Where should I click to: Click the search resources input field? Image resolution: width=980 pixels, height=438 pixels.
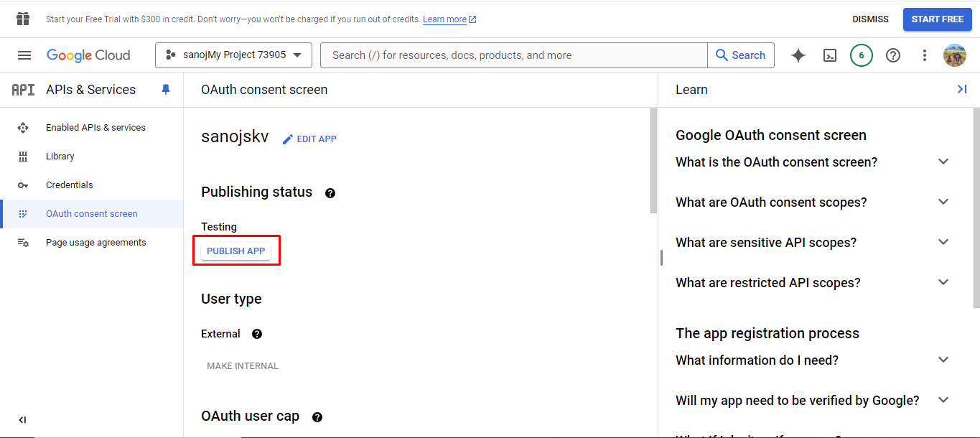click(513, 55)
